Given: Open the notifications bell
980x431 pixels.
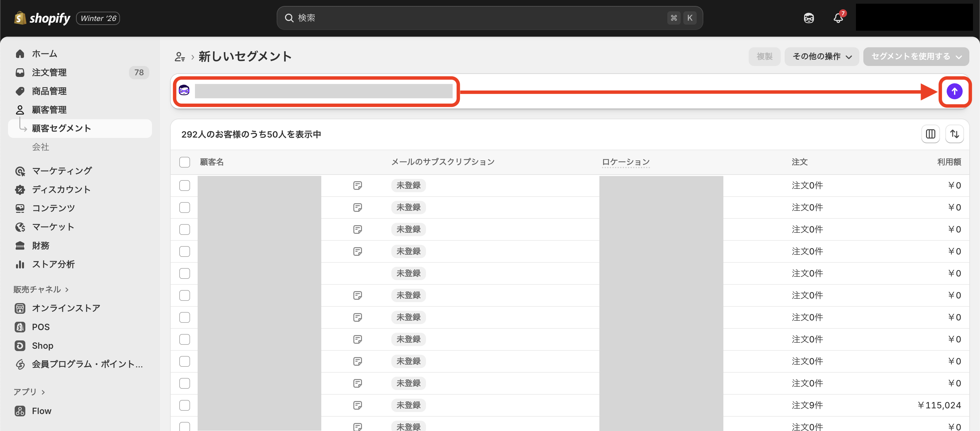Looking at the screenshot, I should 838,18.
